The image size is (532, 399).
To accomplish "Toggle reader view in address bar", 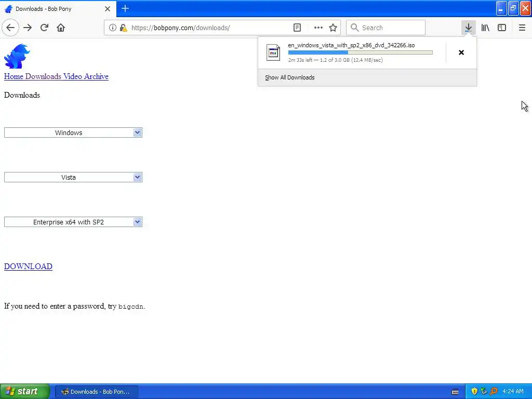I will click(297, 28).
